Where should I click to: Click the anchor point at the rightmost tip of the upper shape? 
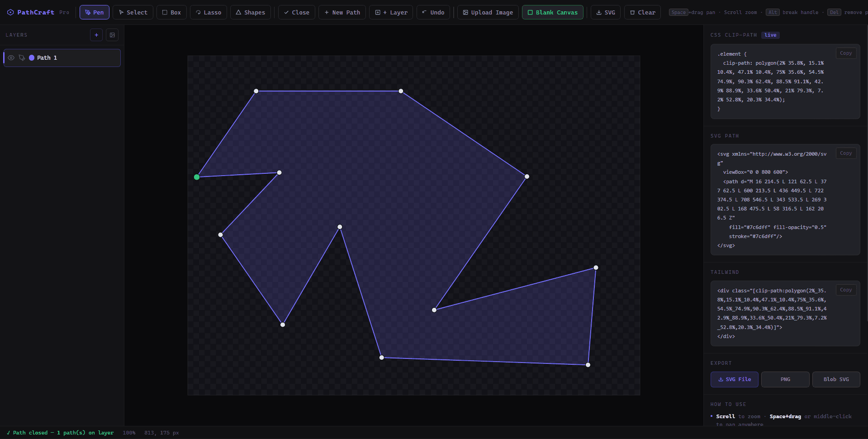tap(527, 177)
